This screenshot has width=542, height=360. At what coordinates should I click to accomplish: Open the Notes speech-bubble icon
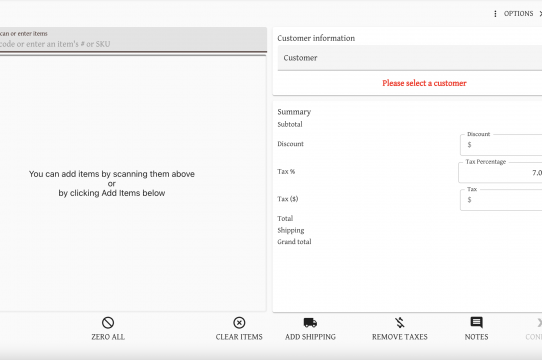(x=476, y=323)
